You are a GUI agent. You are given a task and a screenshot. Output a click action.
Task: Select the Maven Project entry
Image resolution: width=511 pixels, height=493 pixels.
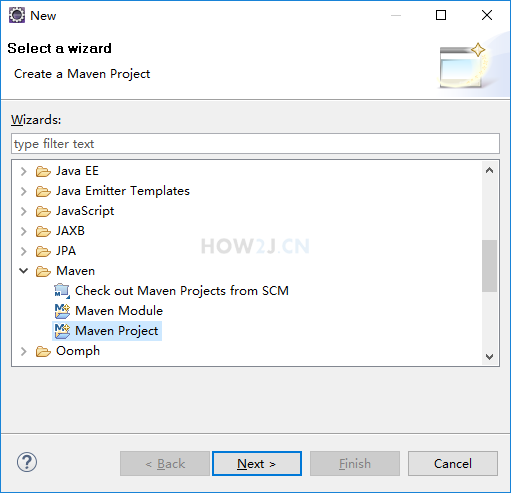tap(117, 331)
